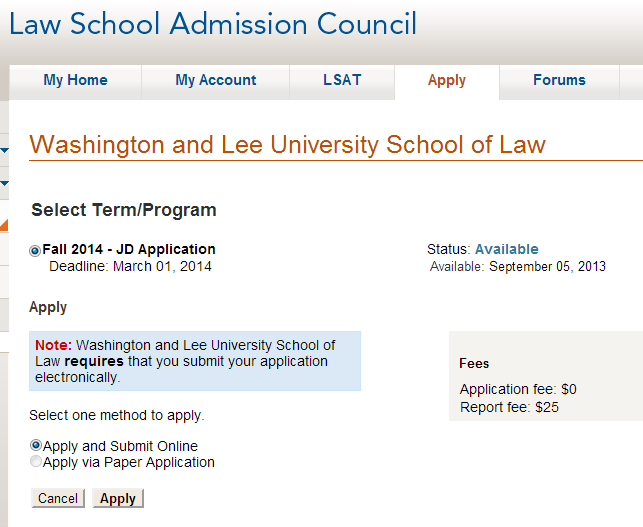Image resolution: width=643 pixels, height=527 pixels.
Task: Click the Law School Admission Council logo
Action: click(213, 24)
